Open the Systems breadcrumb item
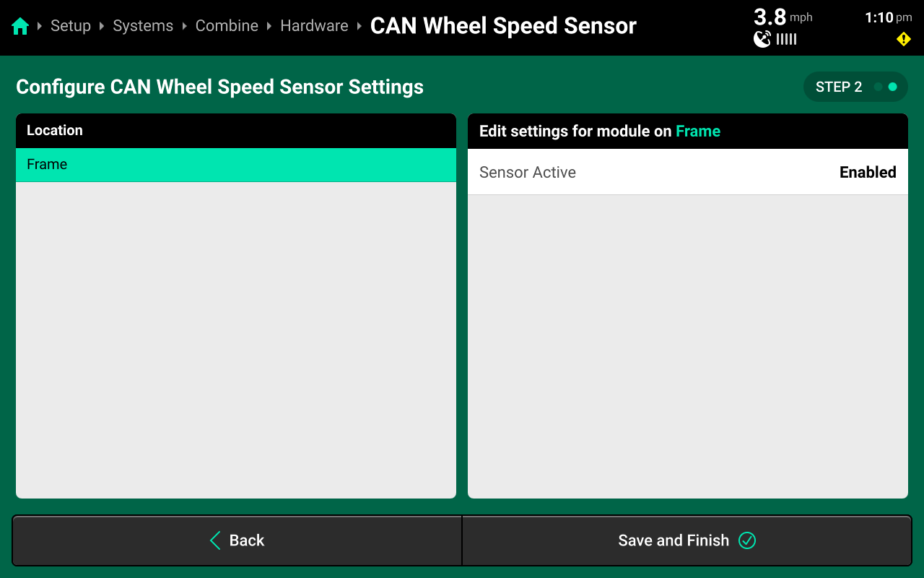924x578 pixels. (143, 26)
